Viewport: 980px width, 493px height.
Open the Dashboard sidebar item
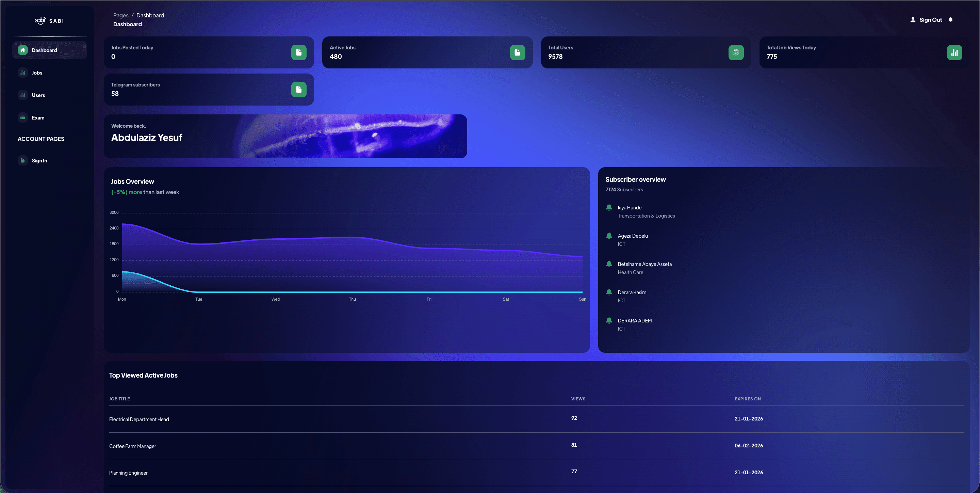49,50
